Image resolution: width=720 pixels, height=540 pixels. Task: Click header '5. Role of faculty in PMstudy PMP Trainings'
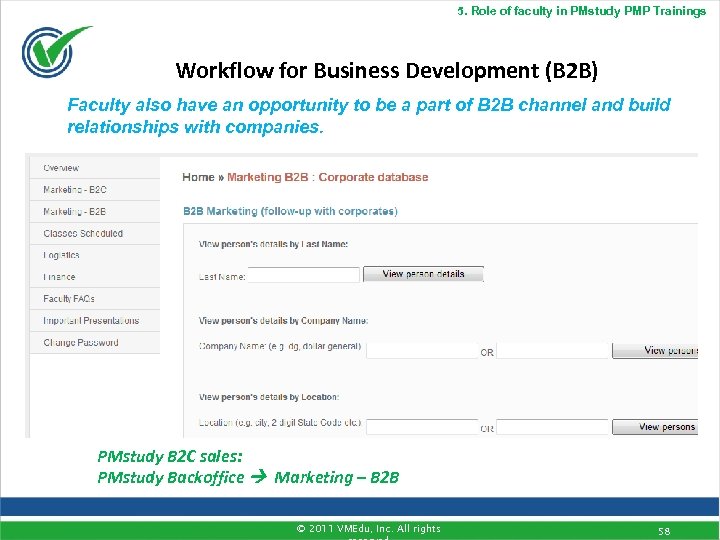click(x=582, y=11)
